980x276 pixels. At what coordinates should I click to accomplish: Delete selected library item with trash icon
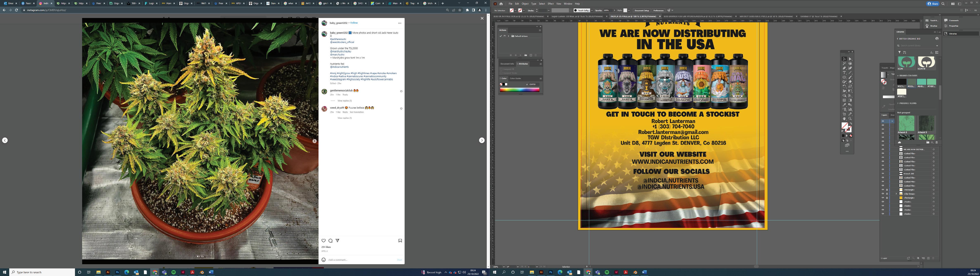click(937, 142)
